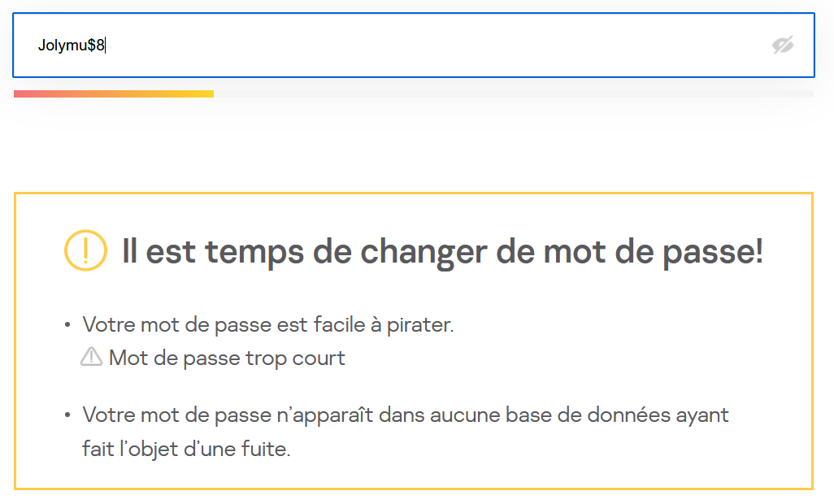Click the crossed-out eye icon in password field
The height and width of the screenshot is (504, 834).
pos(783,46)
